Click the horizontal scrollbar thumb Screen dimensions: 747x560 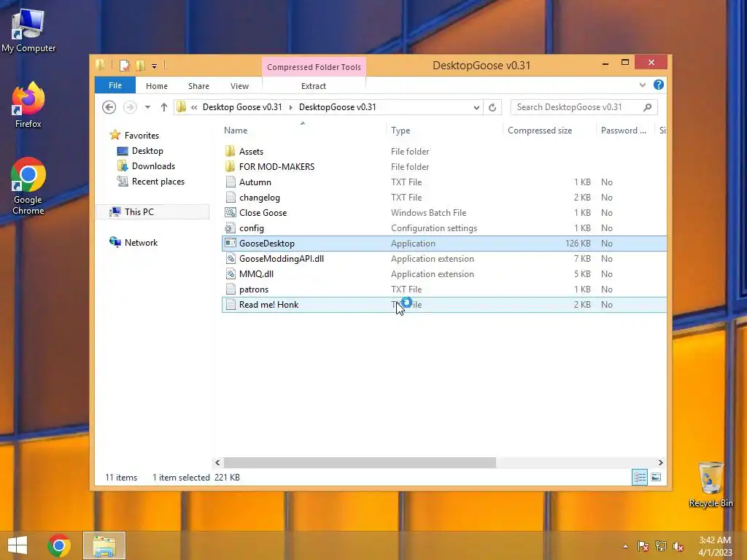[360, 462]
